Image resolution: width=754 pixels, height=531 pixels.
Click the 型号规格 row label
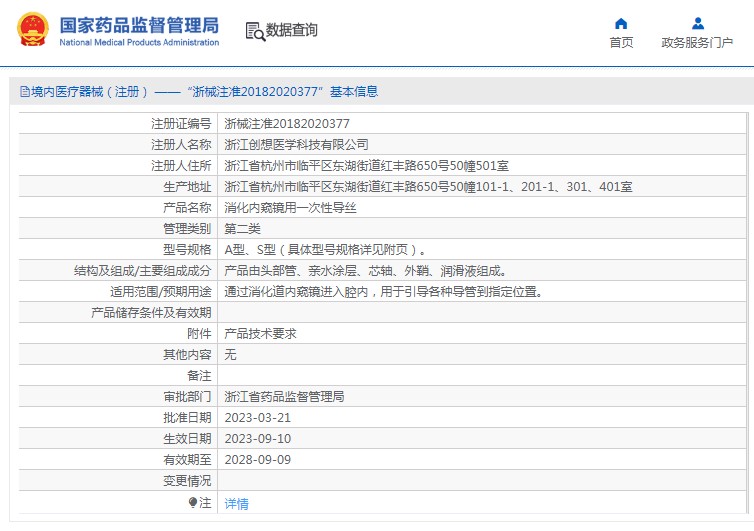(187, 250)
